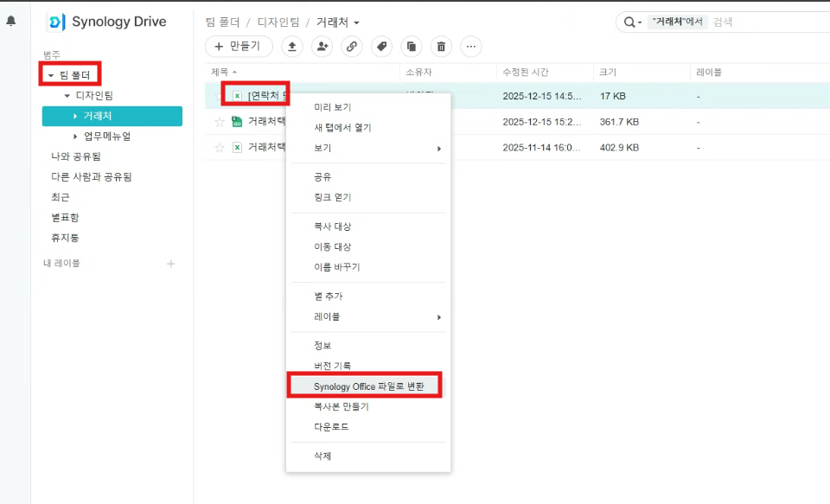Screen dimensions: 830x504
Task: Open the 거래처 breadcrumb dropdown
Action: tap(356, 22)
